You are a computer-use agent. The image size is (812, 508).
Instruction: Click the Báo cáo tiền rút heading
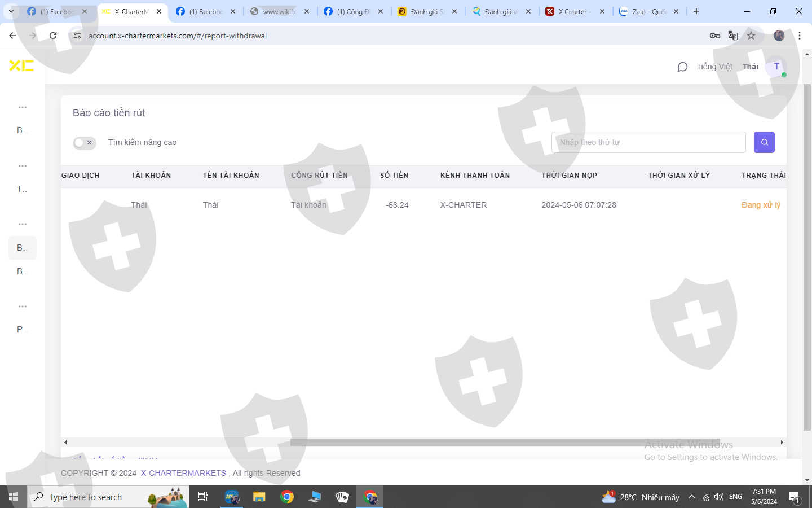coord(109,113)
